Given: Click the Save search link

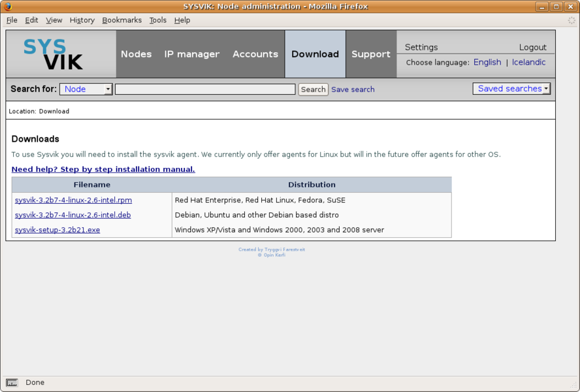Looking at the screenshot, I should pyautogui.click(x=353, y=90).
